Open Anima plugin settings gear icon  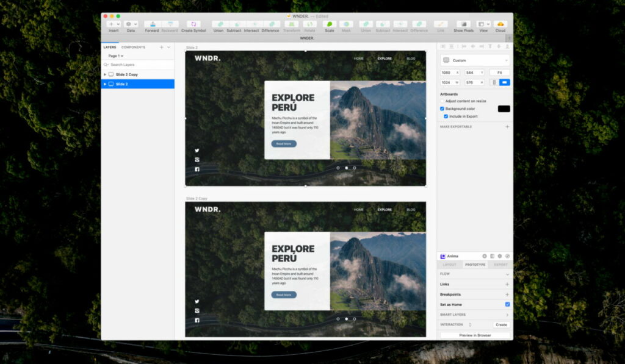click(499, 256)
